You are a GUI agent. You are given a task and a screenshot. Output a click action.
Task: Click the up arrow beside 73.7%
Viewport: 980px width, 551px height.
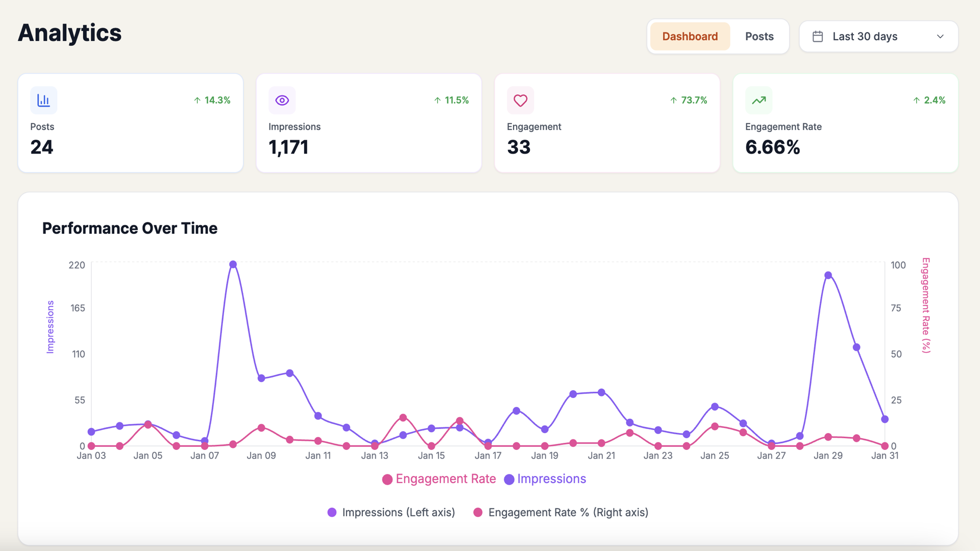[x=674, y=101]
